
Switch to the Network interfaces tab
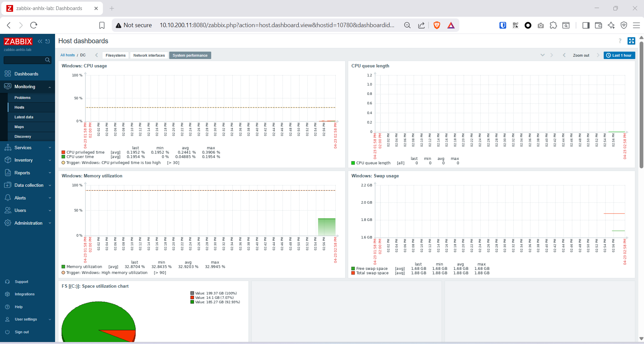tap(149, 55)
